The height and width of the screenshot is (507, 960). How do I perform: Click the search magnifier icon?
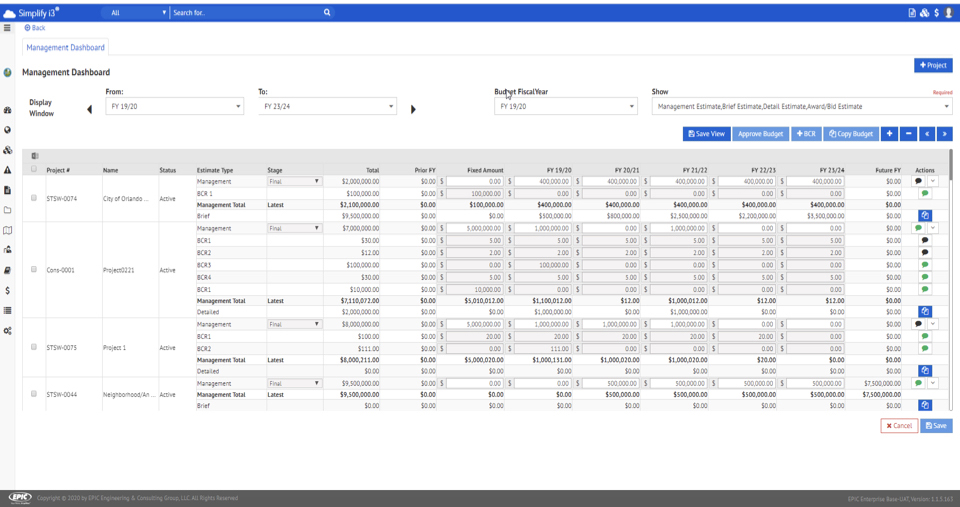pyautogui.click(x=326, y=13)
